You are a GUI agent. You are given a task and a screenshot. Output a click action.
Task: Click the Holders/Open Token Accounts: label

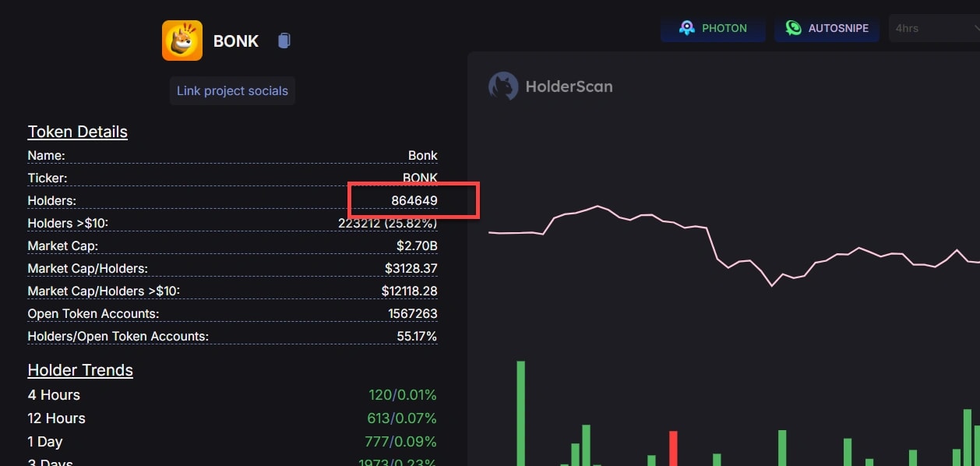pos(118,336)
